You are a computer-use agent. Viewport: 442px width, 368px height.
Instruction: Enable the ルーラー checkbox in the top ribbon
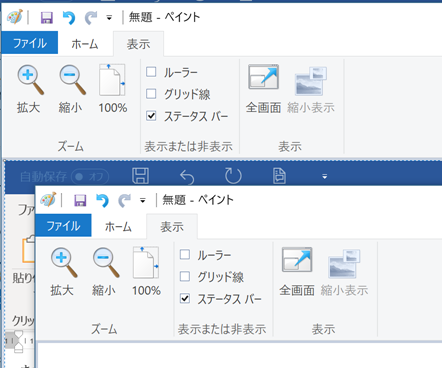pos(151,72)
